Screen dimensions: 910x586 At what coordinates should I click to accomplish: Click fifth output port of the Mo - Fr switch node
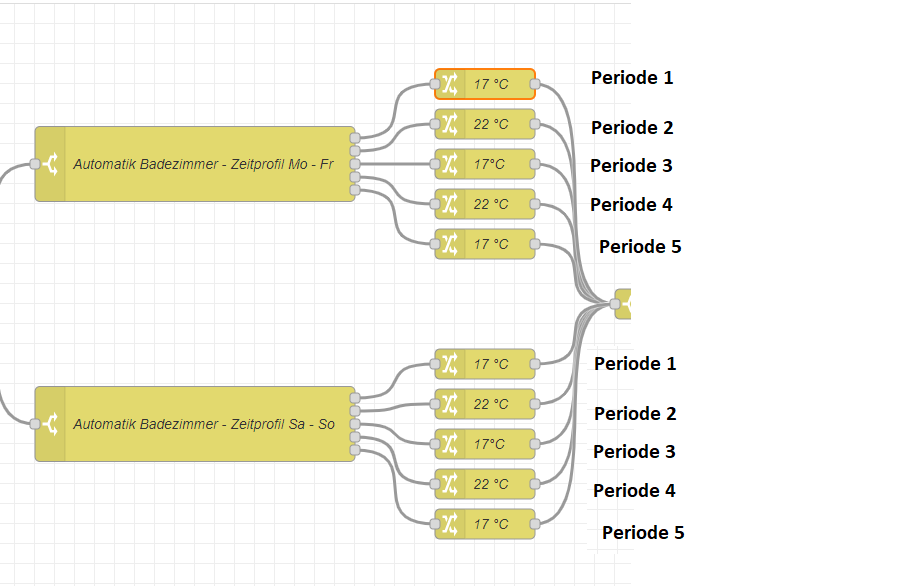[355, 190]
